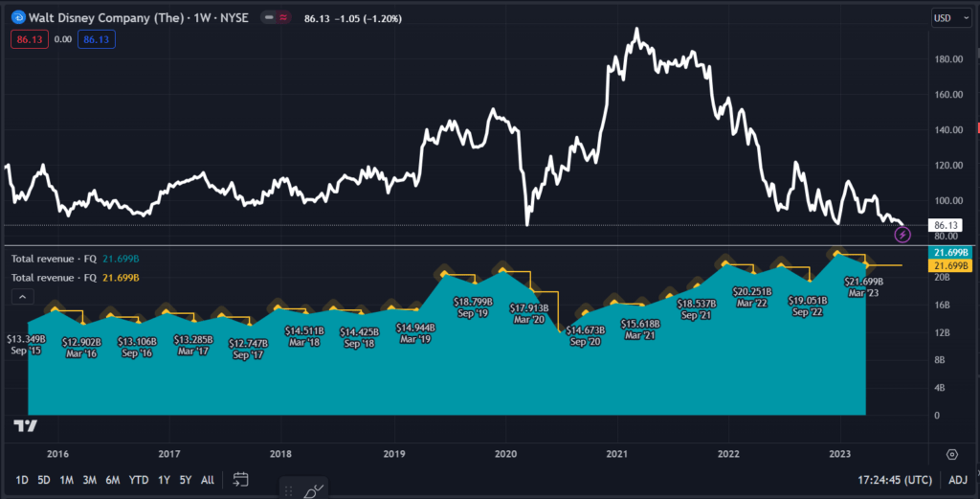Screen dimensions: 980x499
Task: Click the $13.349B Sep '15 data label
Action: pyautogui.click(x=26, y=345)
